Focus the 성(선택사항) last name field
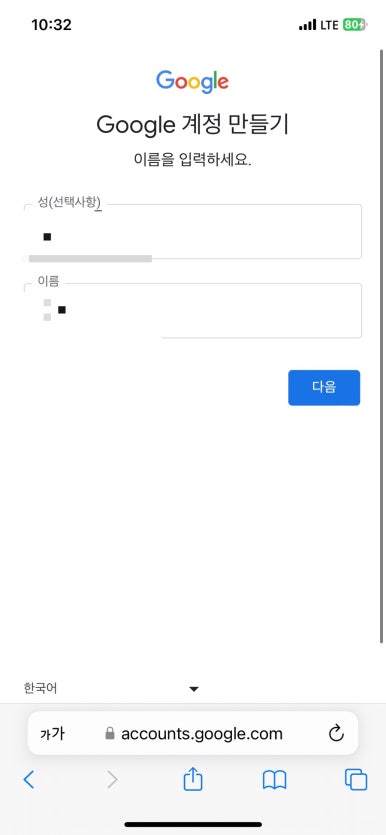Viewport: 386px width, 835px height. tap(193, 232)
